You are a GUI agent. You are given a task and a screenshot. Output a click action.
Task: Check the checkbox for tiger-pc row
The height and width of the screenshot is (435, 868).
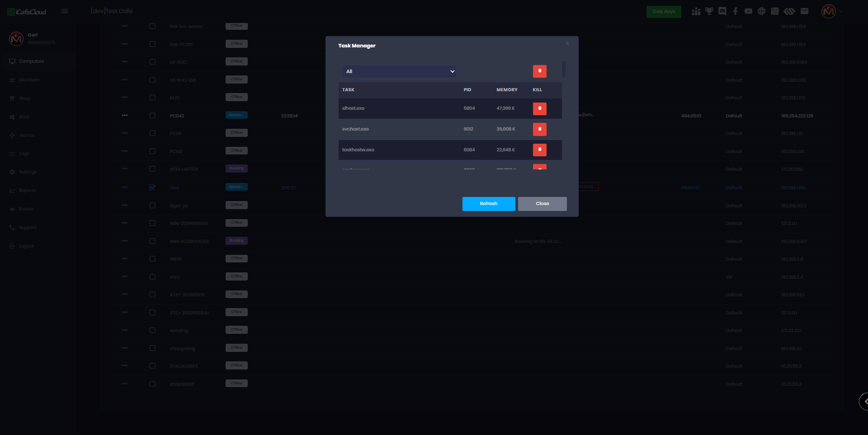[x=152, y=206]
